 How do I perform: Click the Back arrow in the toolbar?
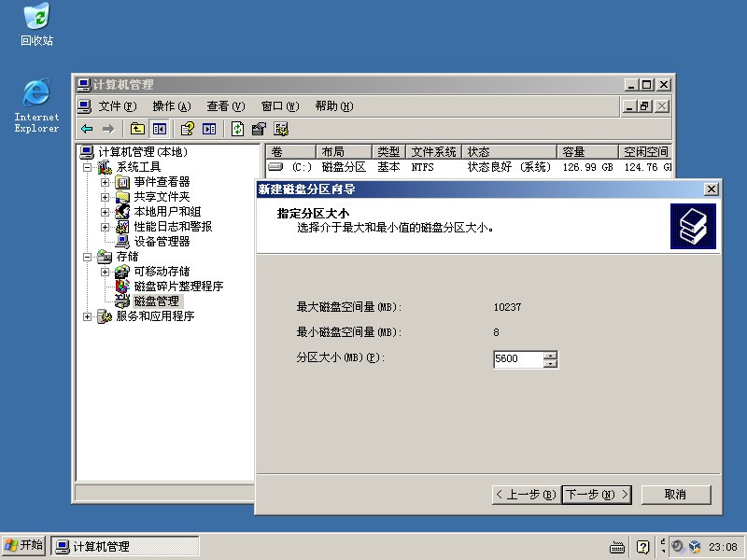click(87, 129)
